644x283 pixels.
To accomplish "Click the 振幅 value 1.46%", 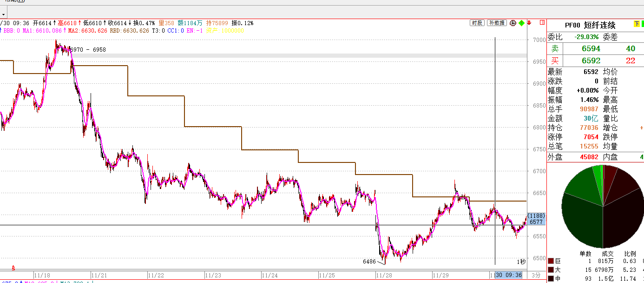I will pyautogui.click(x=590, y=100).
